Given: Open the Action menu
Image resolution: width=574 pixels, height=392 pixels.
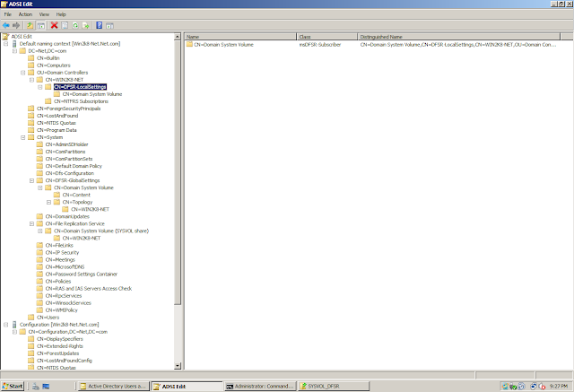Looking at the screenshot, I should 25,14.
